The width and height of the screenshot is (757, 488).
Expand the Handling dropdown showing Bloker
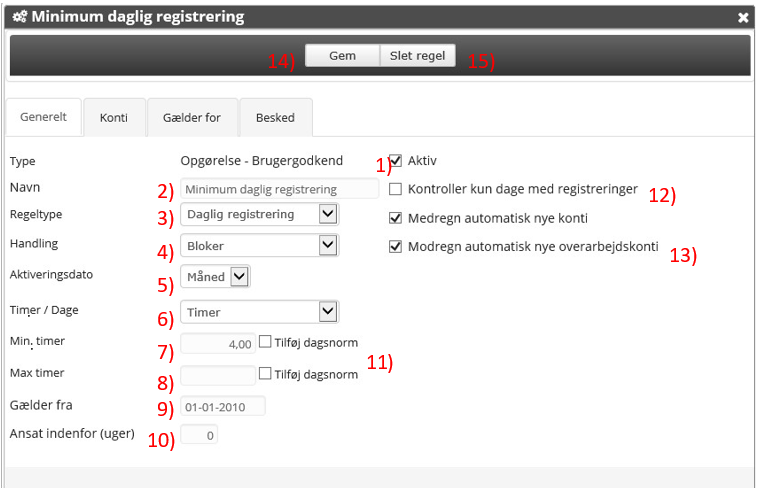pos(260,245)
